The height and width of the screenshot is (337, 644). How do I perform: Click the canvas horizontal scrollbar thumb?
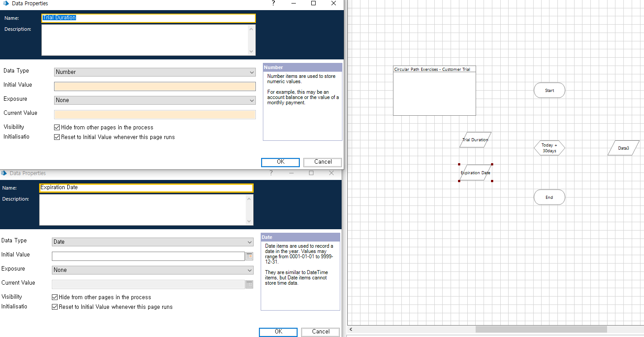[x=541, y=329]
